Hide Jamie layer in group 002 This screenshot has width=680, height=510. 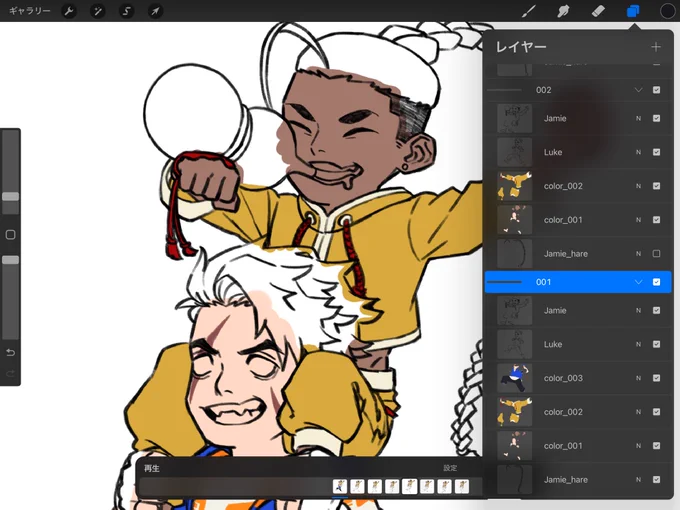657,118
